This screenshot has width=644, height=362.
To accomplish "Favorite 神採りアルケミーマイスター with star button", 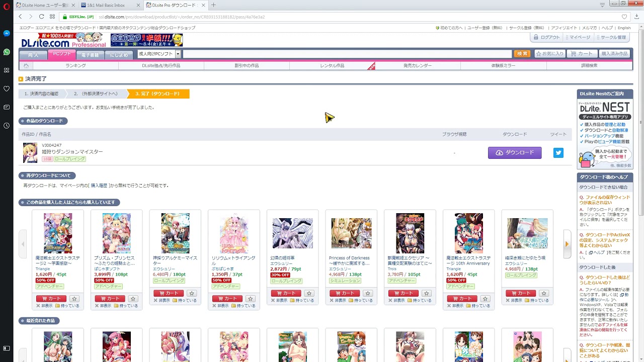I will click(192, 293).
